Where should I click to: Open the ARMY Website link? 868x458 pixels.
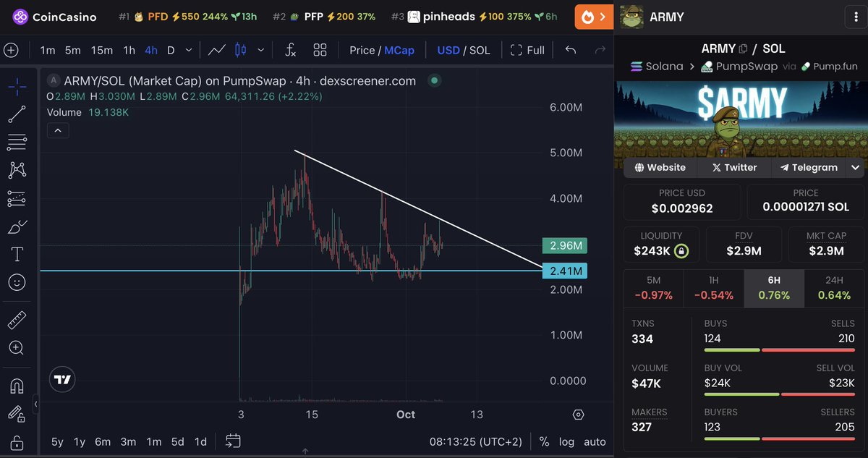[x=660, y=167]
